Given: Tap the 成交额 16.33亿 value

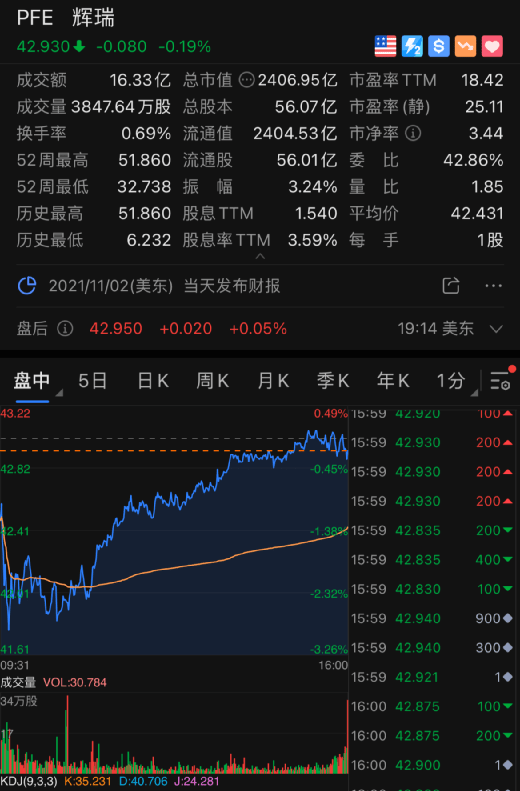Looking at the screenshot, I should point(140,80).
